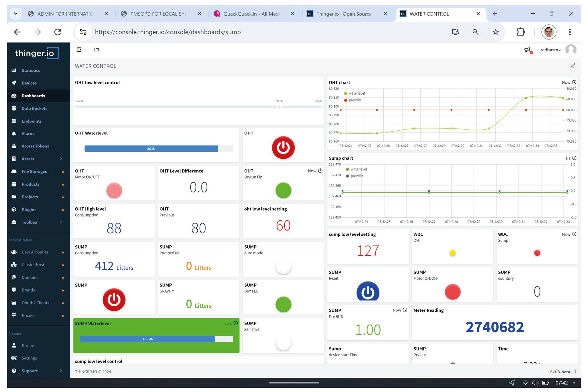
Task: Reload the page
Action: [x=58, y=32]
